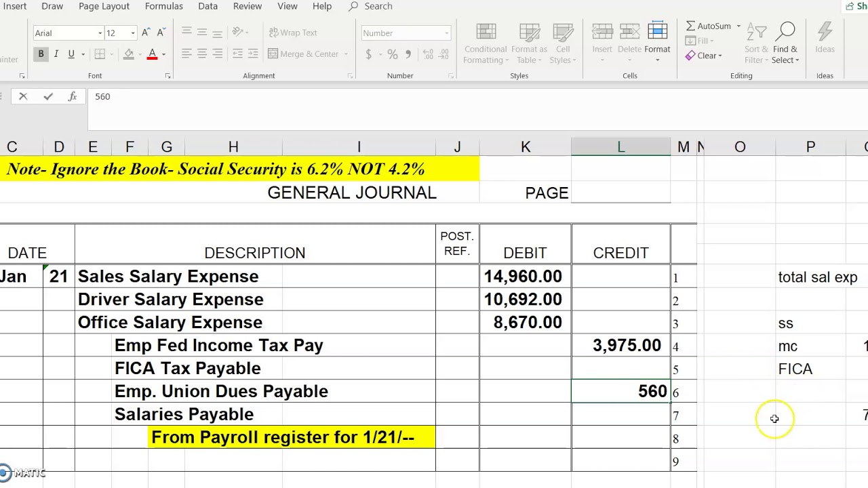Click the Borders icon
Screen dimensions: 868x488
point(100,54)
